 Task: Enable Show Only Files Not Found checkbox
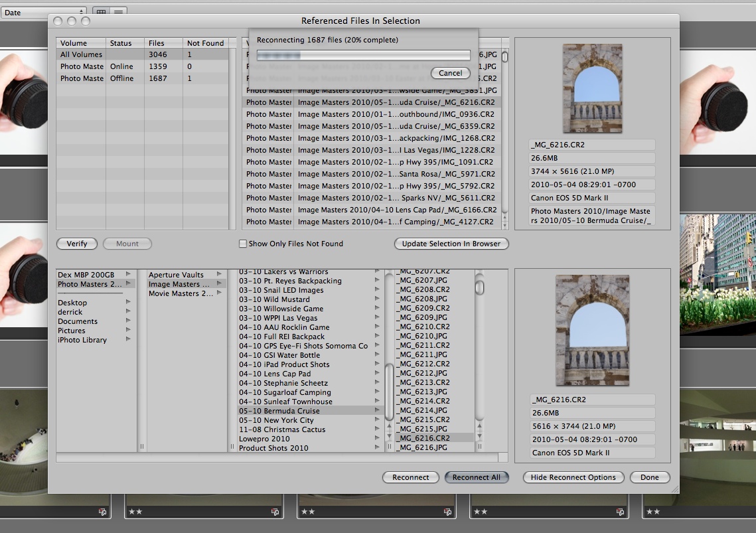[x=243, y=244]
